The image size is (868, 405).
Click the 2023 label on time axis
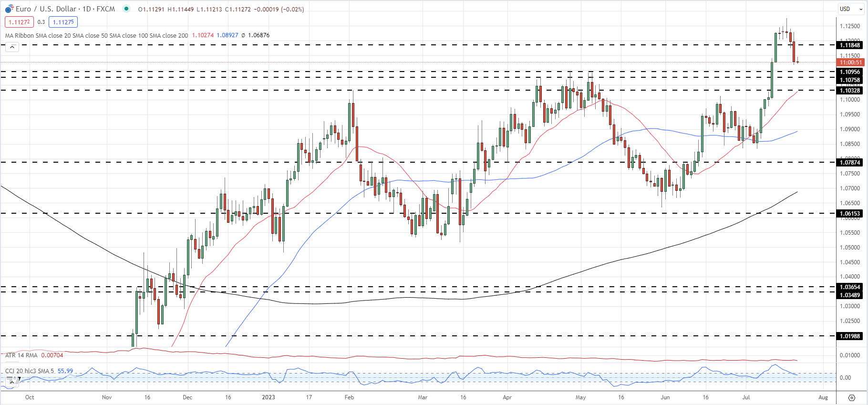click(269, 397)
